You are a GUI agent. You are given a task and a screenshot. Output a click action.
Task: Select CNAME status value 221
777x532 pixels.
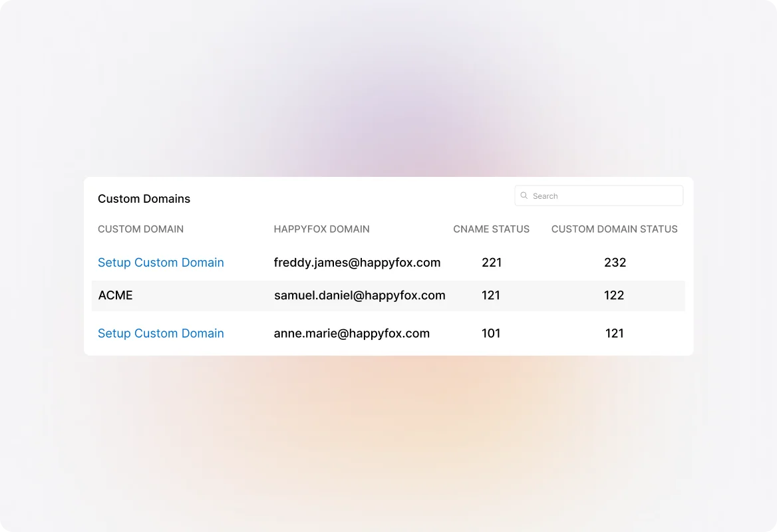492,263
